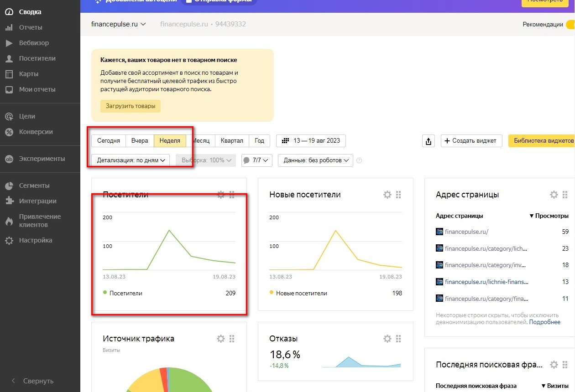575x392 pixels.
Task: Click the export icon next to Создать виджет
Action: 428,141
